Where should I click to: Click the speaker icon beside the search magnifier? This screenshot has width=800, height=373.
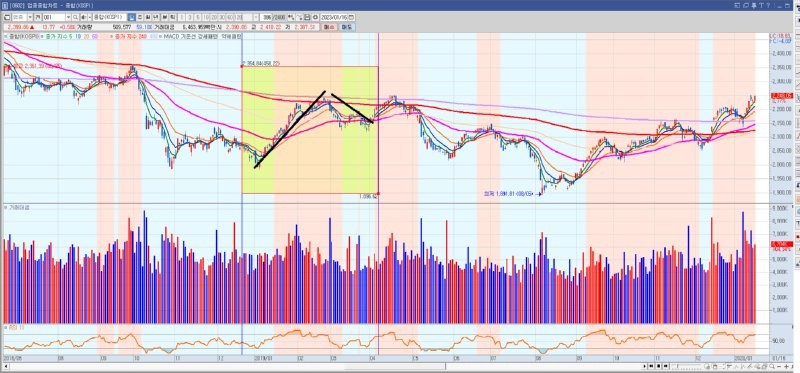[x=84, y=17]
